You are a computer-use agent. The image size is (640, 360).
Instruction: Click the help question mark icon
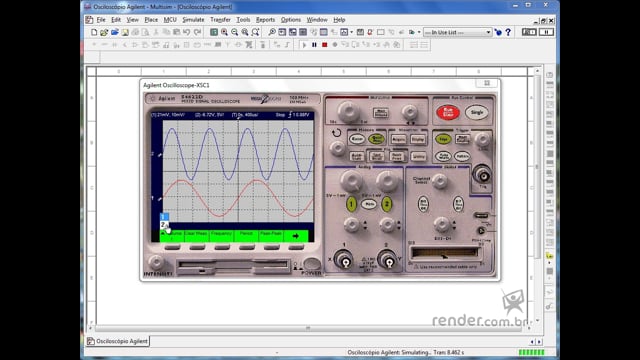coord(508,32)
